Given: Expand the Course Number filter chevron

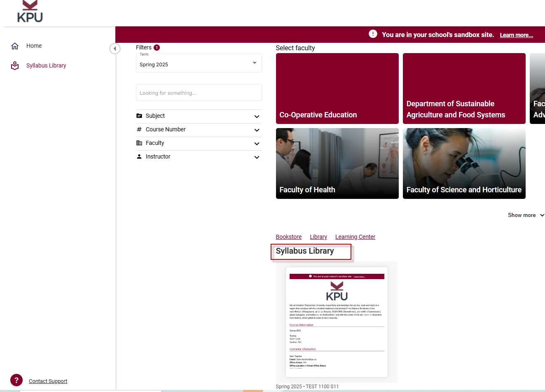Looking at the screenshot, I should pos(257,130).
